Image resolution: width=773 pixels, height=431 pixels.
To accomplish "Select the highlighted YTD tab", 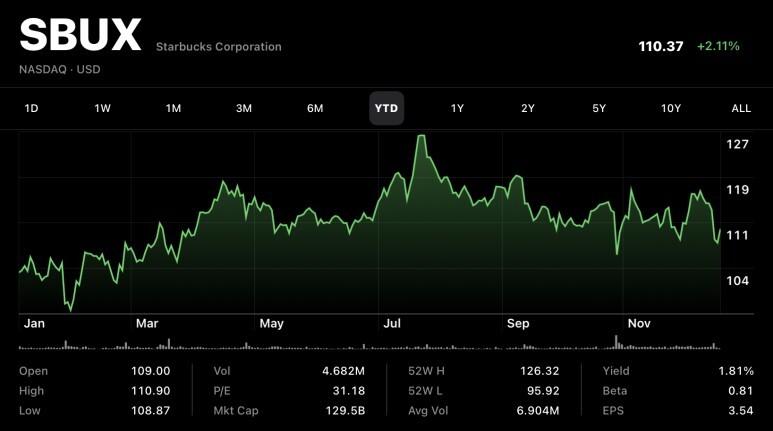I will coord(386,108).
